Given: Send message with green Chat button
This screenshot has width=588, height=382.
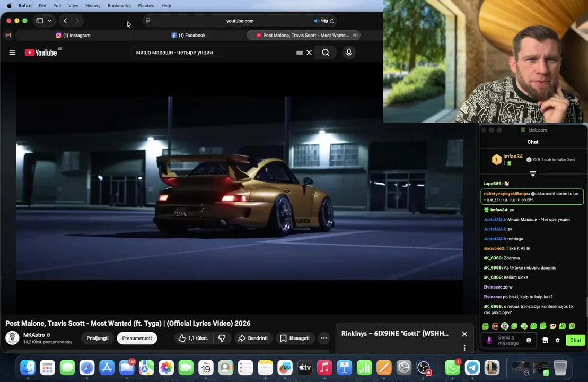Looking at the screenshot, I should [x=575, y=340].
